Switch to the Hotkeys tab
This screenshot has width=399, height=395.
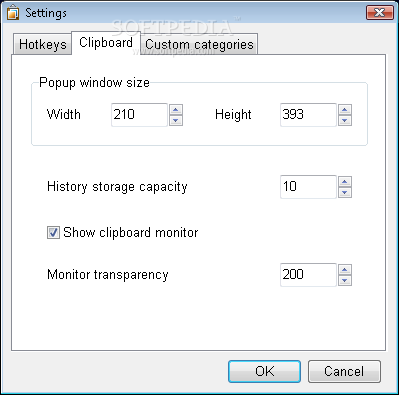pos(42,44)
